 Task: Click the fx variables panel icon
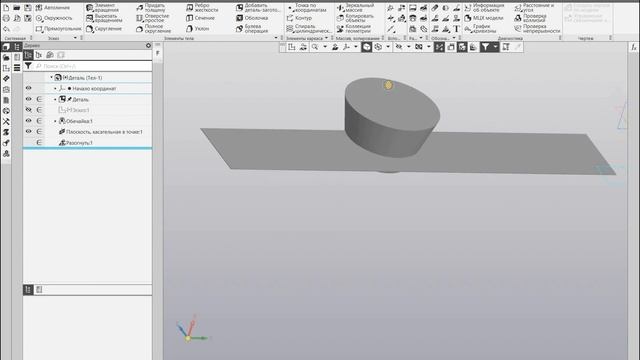(x=633, y=47)
